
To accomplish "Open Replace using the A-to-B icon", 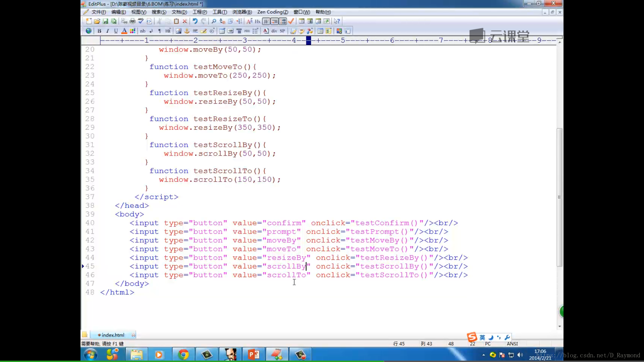I will pos(222,21).
